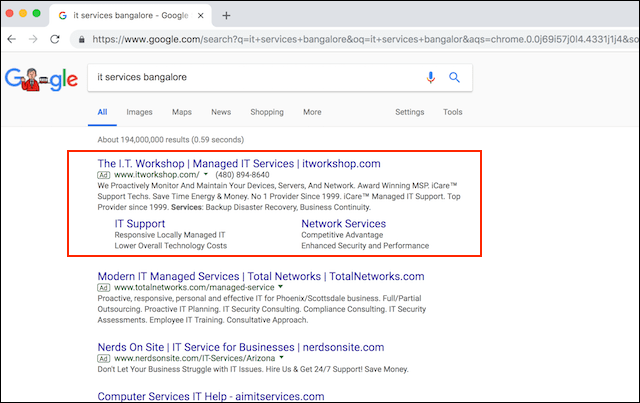
Task: Click 'Responsive Locally Managed IT' text
Action: [x=170, y=235]
